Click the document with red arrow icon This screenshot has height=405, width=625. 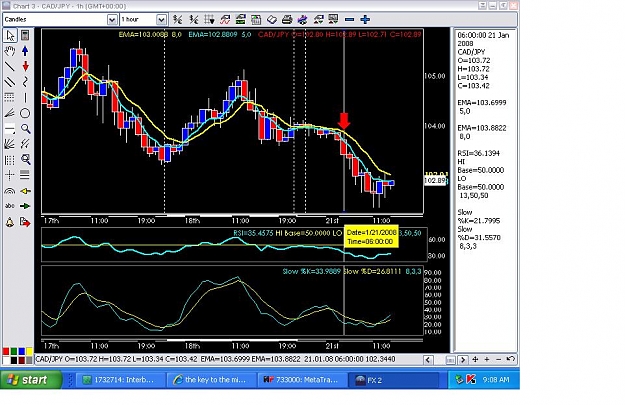(25, 222)
